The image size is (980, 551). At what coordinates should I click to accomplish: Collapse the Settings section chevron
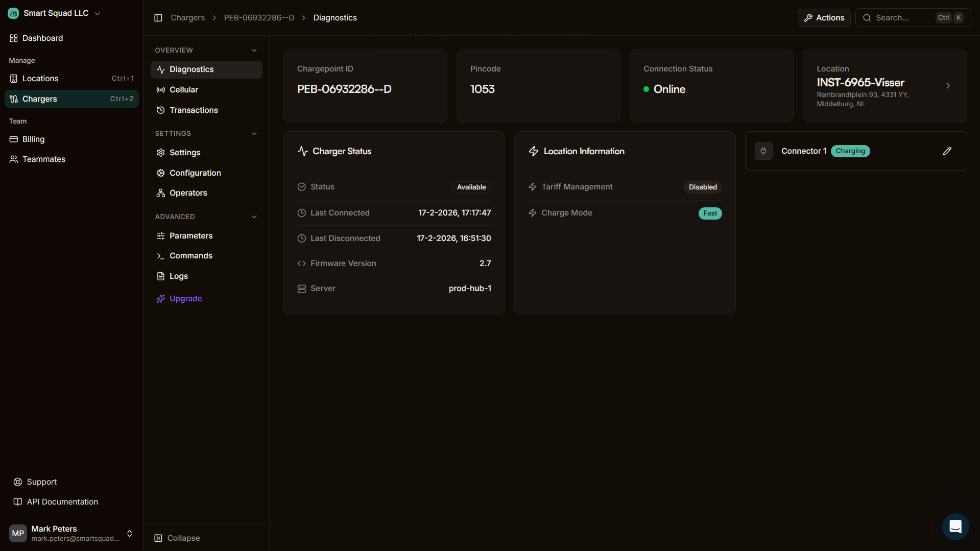(x=254, y=133)
